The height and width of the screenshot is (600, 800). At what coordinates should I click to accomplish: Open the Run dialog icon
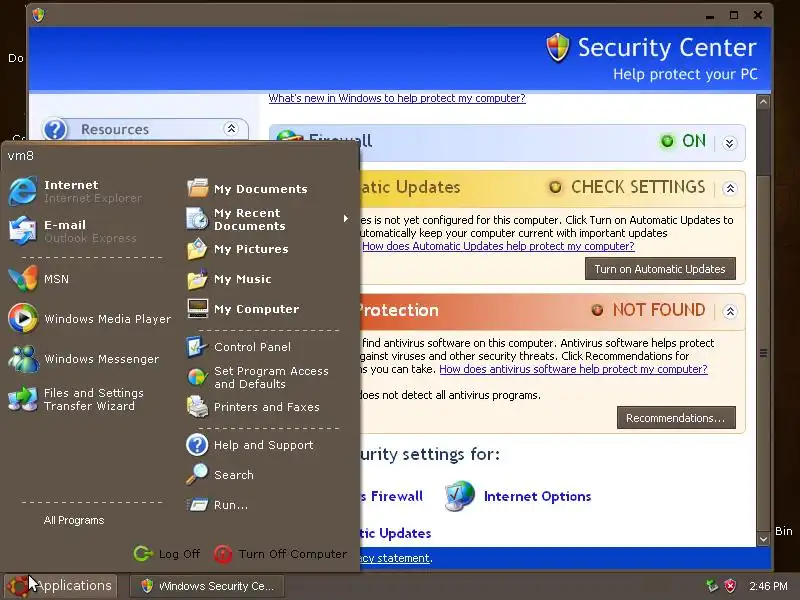pyautogui.click(x=197, y=505)
